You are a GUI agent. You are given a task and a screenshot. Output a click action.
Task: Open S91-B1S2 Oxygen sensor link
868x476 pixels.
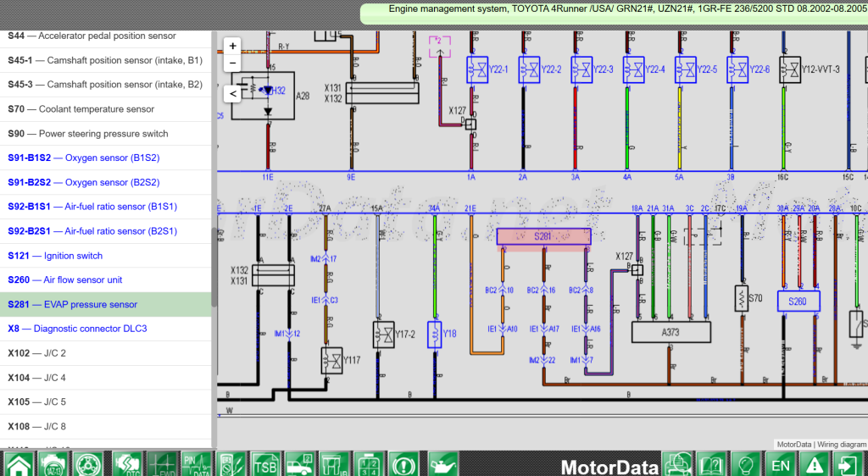[106, 158]
